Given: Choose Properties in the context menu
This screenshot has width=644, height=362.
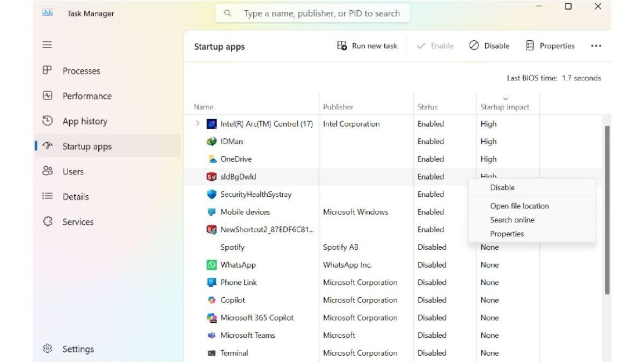Looking at the screenshot, I should point(507,234).
